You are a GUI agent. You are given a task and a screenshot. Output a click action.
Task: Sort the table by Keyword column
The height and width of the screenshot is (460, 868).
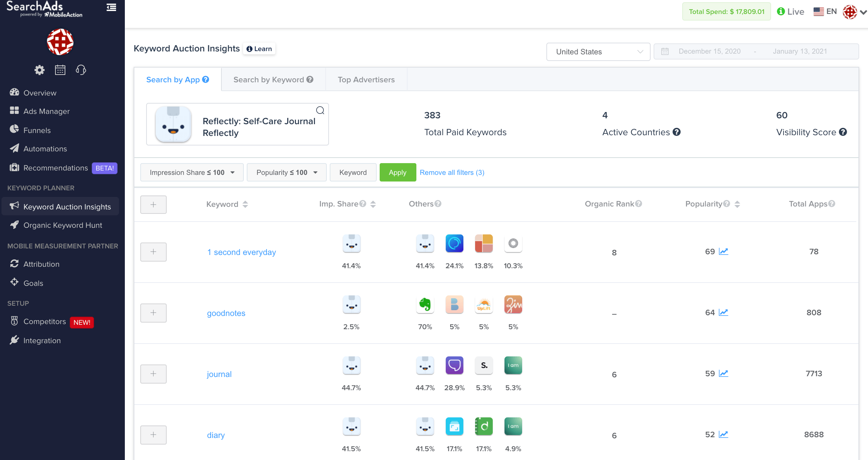[245, 204]
